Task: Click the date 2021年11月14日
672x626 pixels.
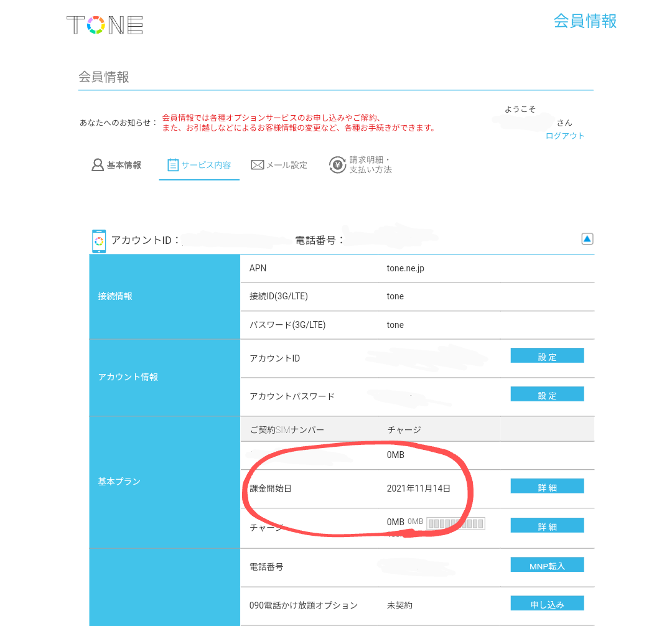Action: 418,488
